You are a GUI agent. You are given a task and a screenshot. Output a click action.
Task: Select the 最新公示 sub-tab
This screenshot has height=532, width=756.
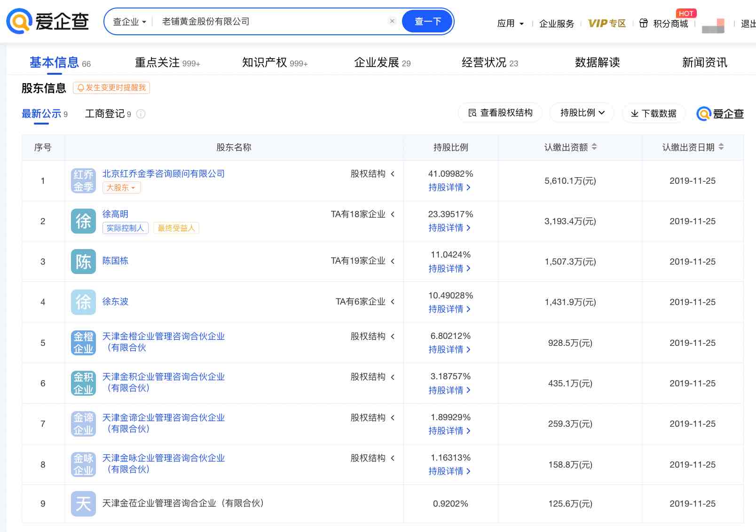point(44,114)
